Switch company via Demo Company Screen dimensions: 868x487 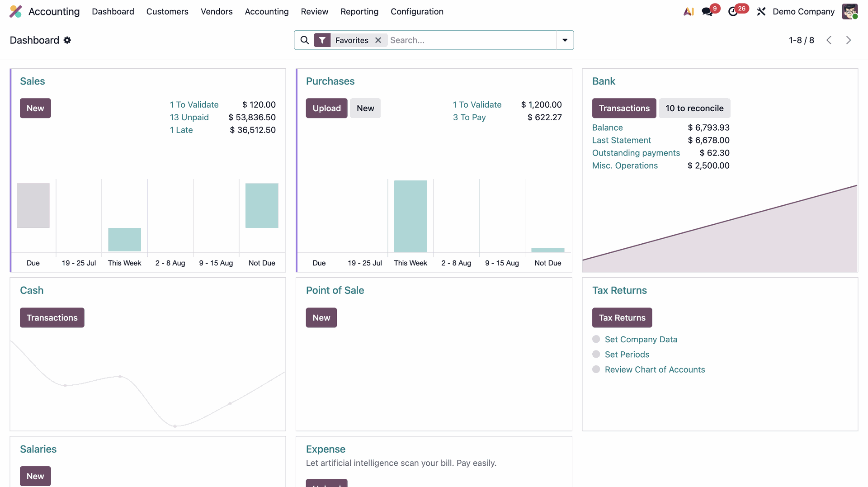pyautogui.click(x=803, y=12)
